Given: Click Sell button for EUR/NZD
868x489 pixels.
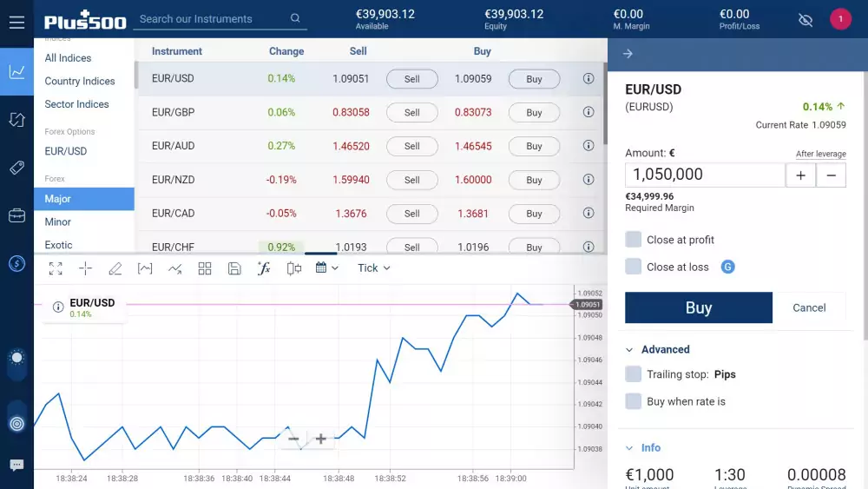Looking at the screenshot, I should (411, 180).
